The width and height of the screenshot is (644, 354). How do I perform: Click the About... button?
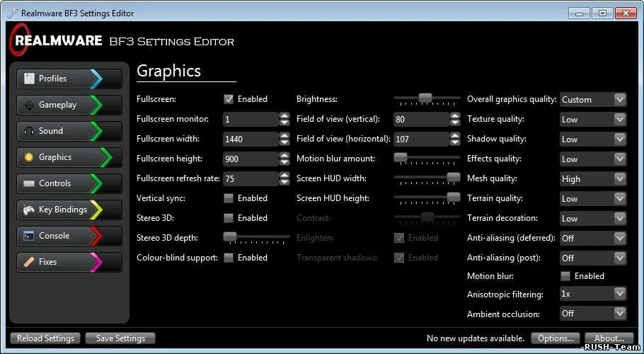[x=609, y=338]
